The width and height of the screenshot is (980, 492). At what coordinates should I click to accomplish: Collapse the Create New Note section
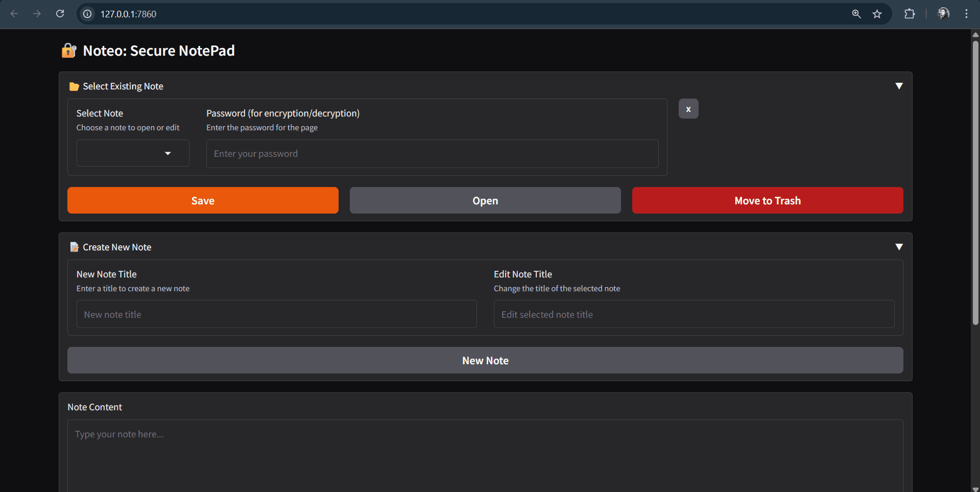click(899, 247)
